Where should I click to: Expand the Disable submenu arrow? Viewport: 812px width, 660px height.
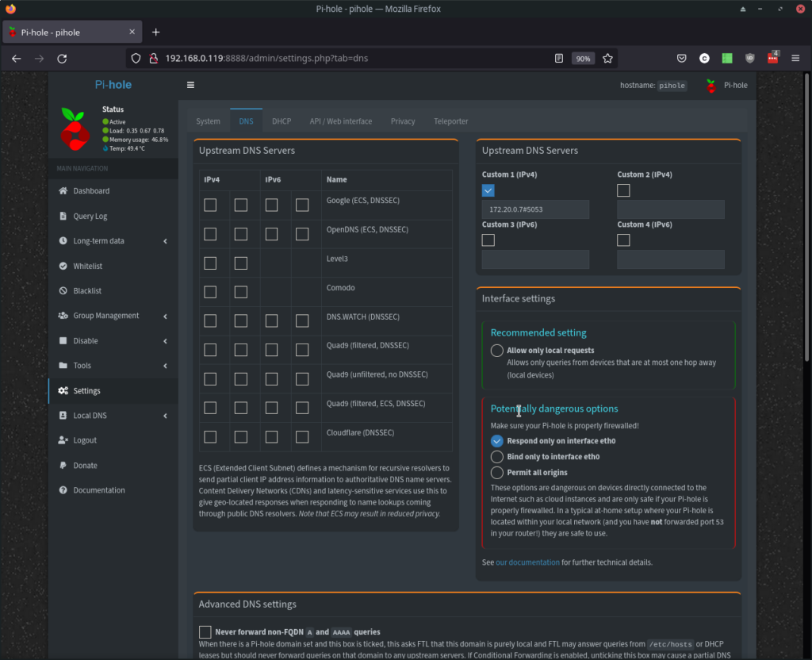[x=165, y=341]
